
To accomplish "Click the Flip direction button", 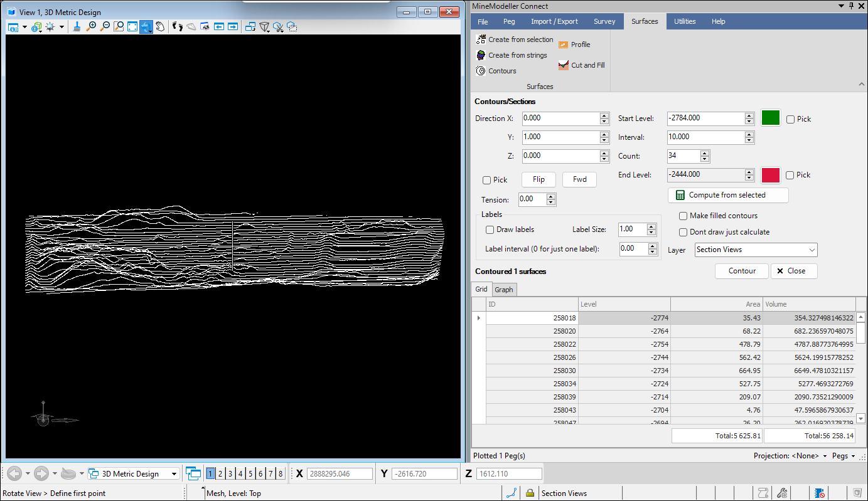I will pyautogui.click(x=538, y=179).
